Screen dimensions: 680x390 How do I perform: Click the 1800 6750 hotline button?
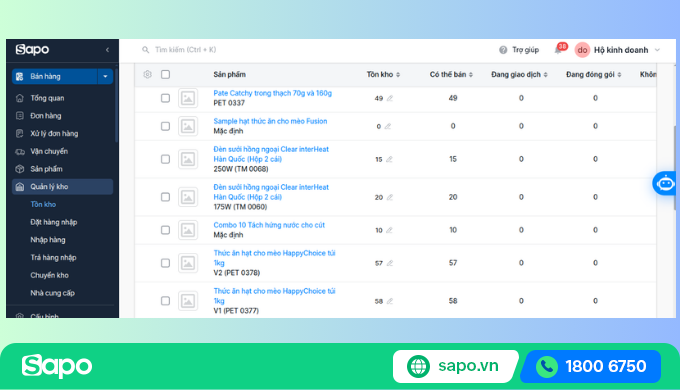(x=591, y=366)
